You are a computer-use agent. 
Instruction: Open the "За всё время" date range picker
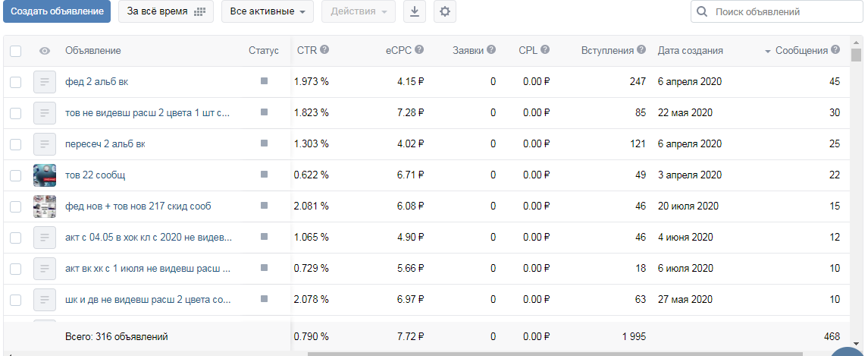coord(165,11)
